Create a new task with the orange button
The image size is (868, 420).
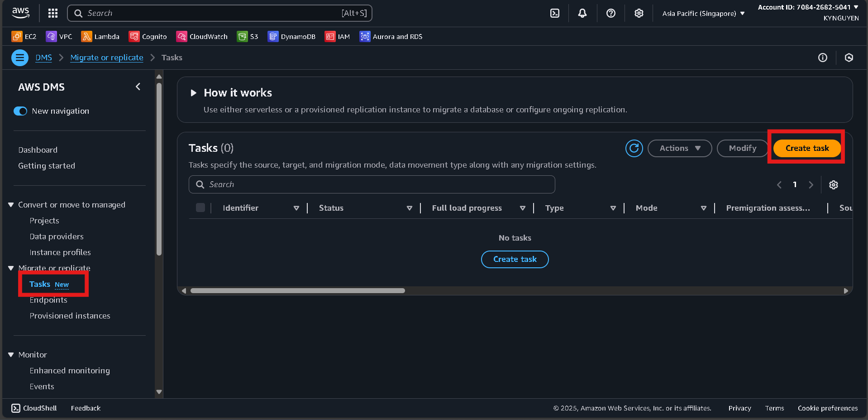click(x=806, y=148)
